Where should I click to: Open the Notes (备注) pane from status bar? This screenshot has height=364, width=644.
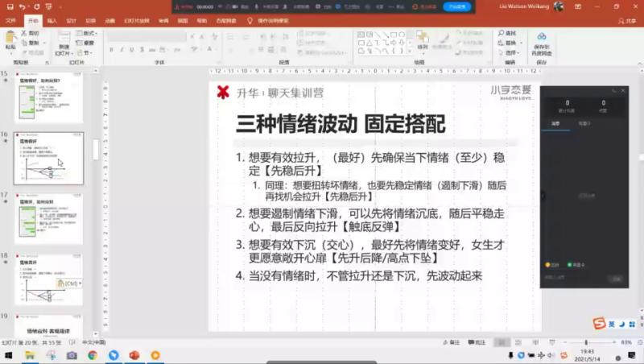[x=452, y=342]
